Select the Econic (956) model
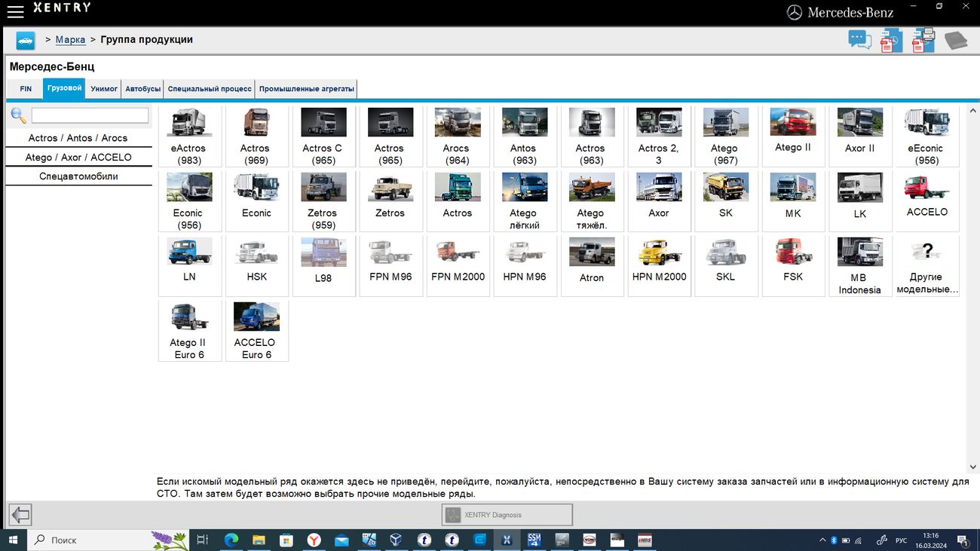Screen dimensions: 980x551 pos(189,201)
